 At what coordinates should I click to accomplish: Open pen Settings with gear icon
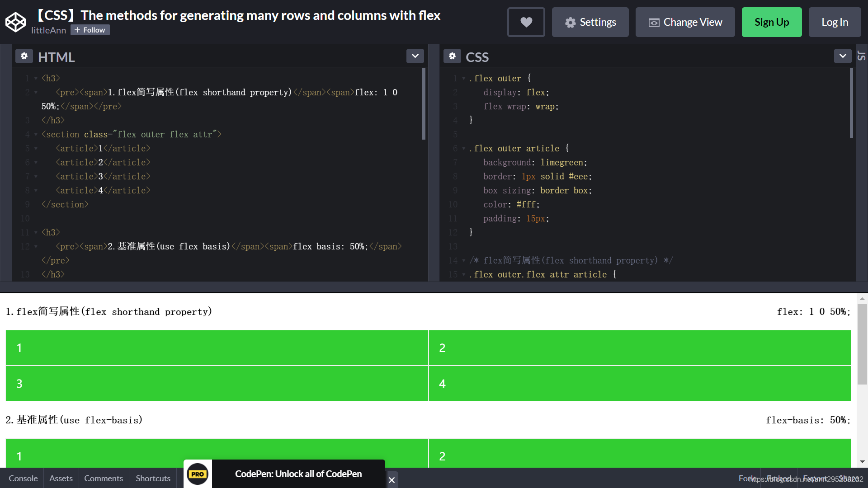pyautogui.click(x=590, y=22)
